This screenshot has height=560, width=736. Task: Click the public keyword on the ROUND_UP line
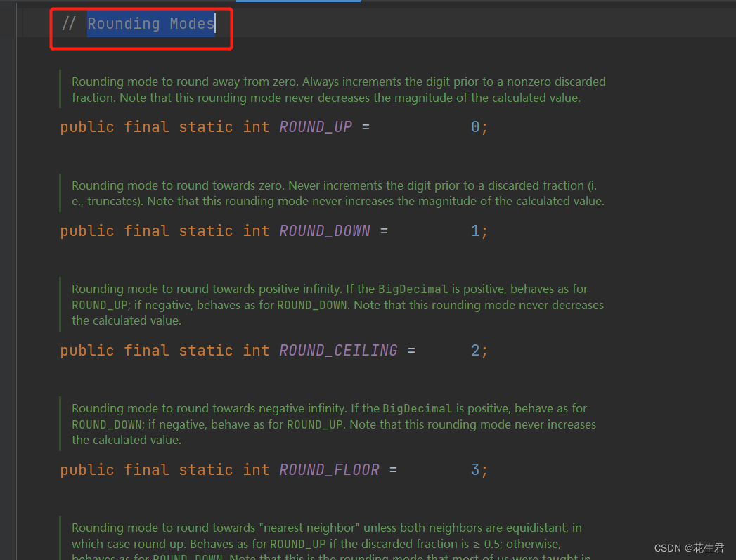[x=86, y=126]
